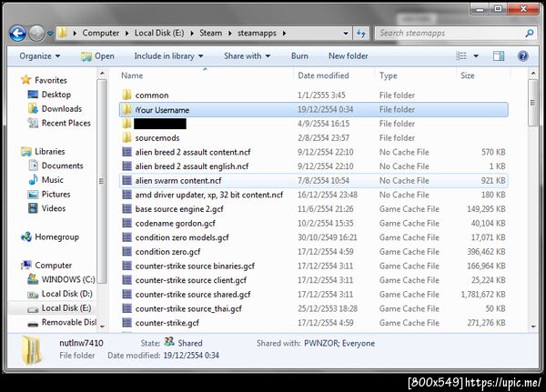Click the Local Disk (E:) drive icon
The image size is (546, 392).
(33, 309)
